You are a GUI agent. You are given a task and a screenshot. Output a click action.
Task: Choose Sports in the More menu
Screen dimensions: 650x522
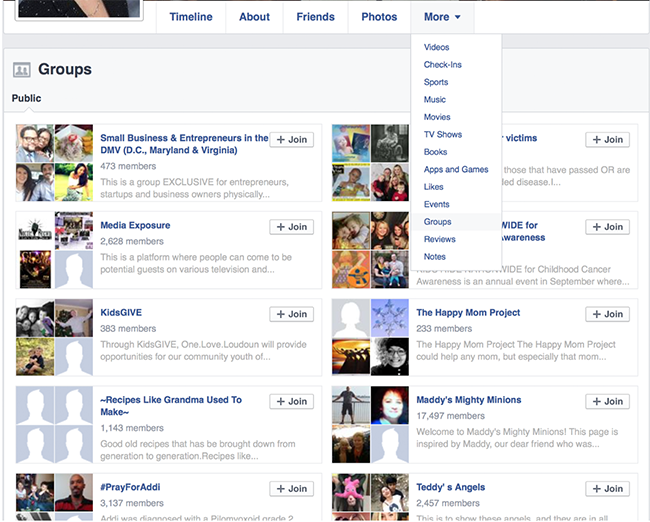[436, 82]
